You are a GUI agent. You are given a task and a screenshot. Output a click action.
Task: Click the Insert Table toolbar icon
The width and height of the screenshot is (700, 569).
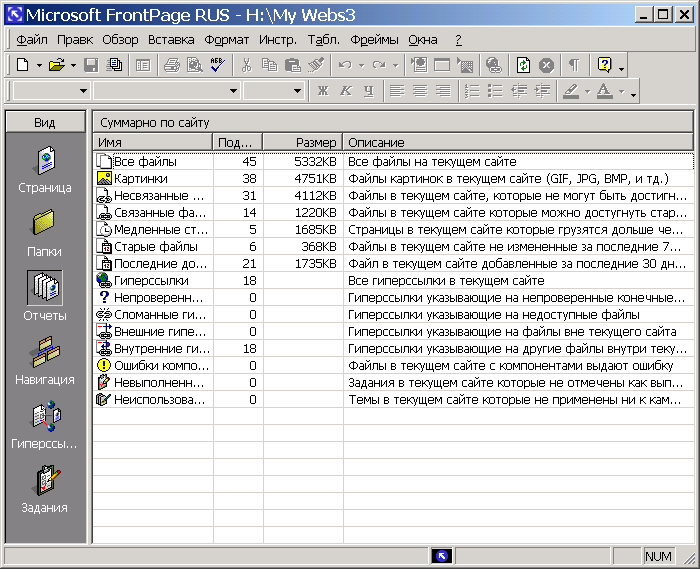(x=442, y=65)
